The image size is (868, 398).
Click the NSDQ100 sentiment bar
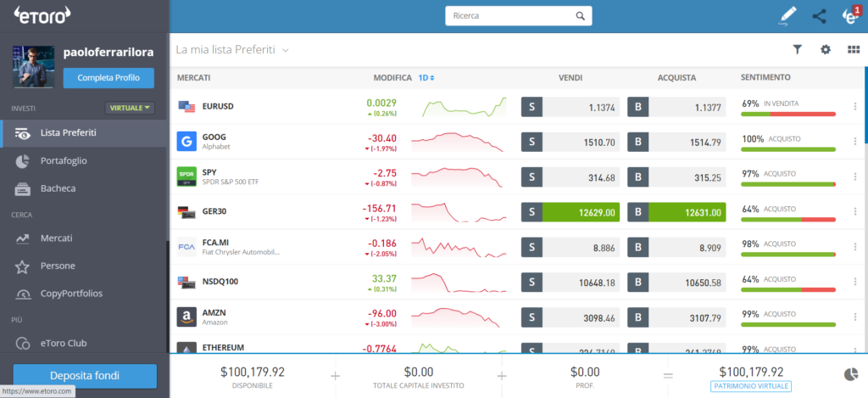tap(788, 289)
